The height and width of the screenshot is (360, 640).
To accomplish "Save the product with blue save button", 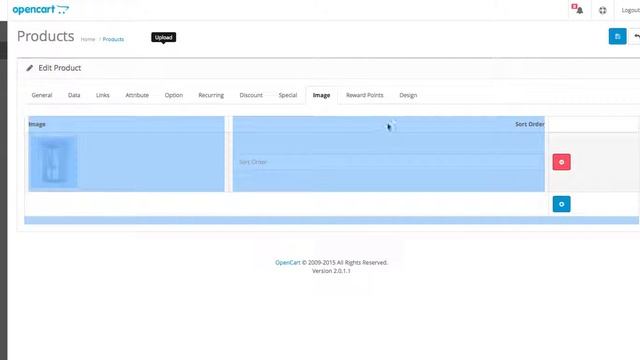I will (617, 36).
